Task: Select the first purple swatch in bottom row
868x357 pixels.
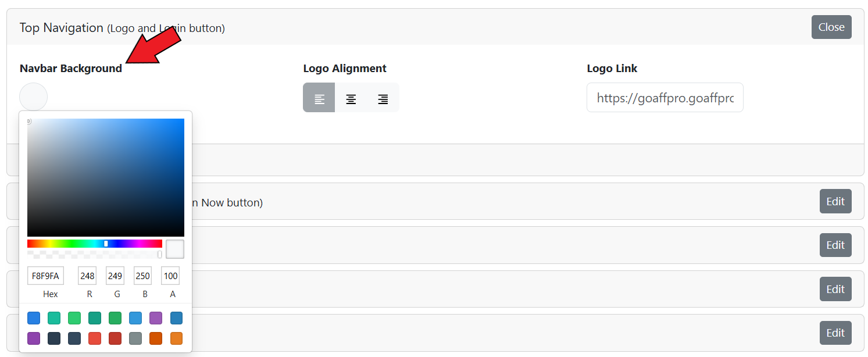Action: tap(34, 338)
